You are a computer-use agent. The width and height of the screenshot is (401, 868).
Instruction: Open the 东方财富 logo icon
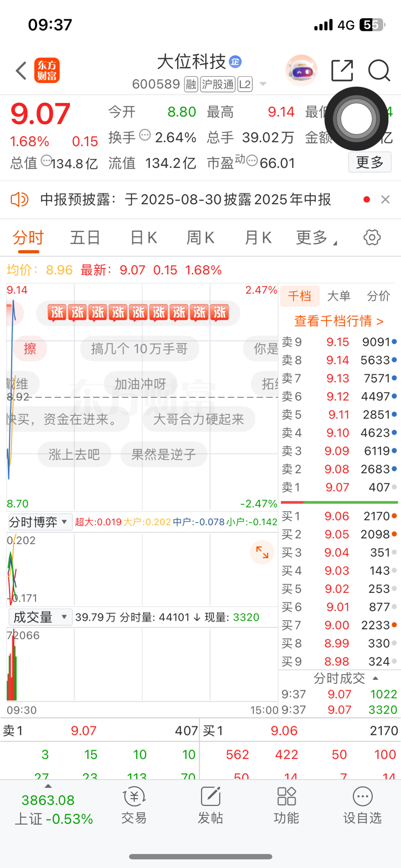(x=47, y=70)
